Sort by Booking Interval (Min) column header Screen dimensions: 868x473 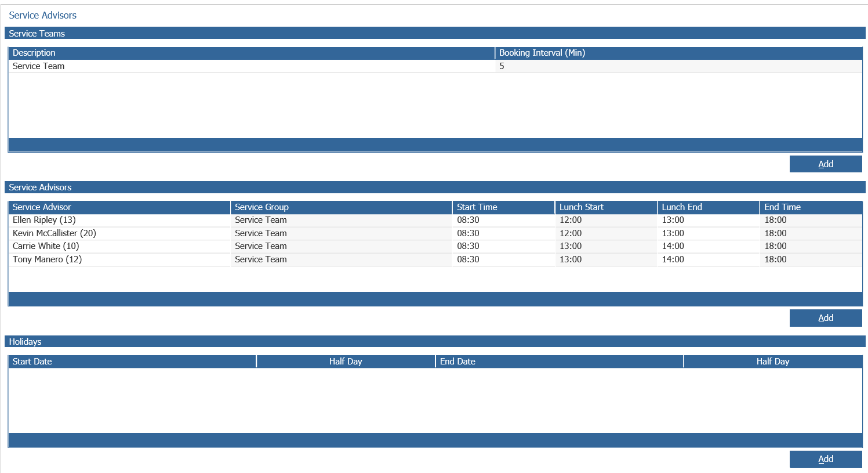679,53
